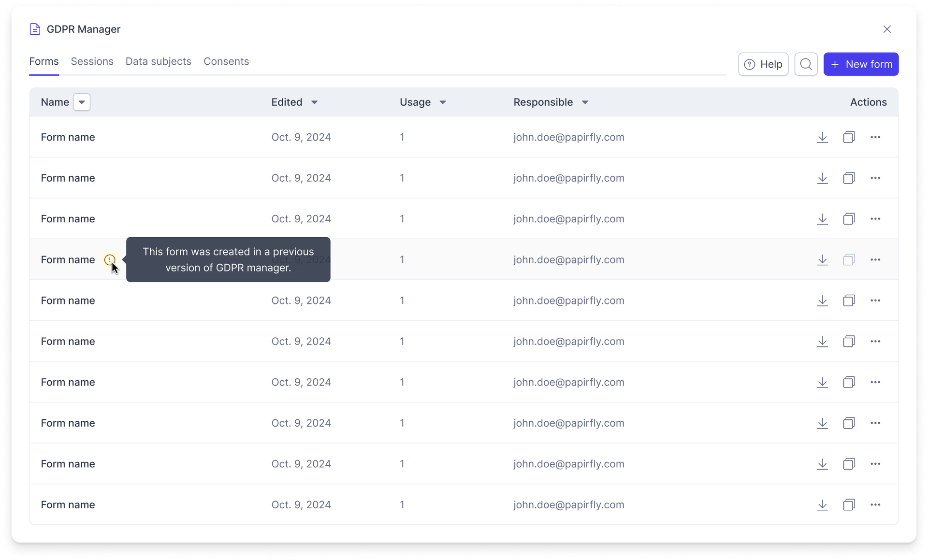
Task: Download the last form in the table
Action: pos(822,505)
